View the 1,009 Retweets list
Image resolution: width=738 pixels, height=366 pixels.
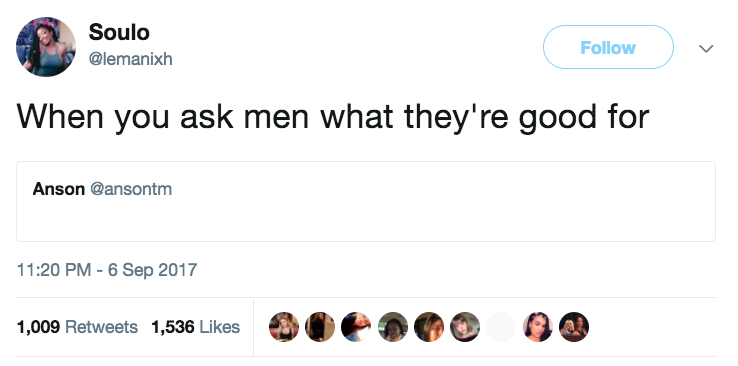[77, 326]
